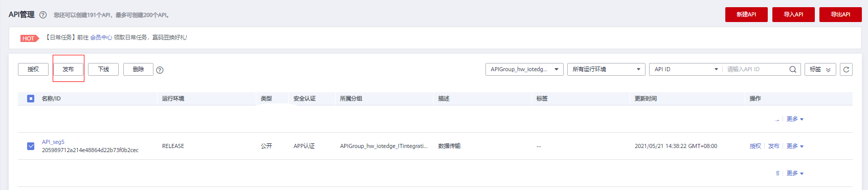Click the 名称/ID column header
This screenshot has height=190, width=868.
(51, 98)
